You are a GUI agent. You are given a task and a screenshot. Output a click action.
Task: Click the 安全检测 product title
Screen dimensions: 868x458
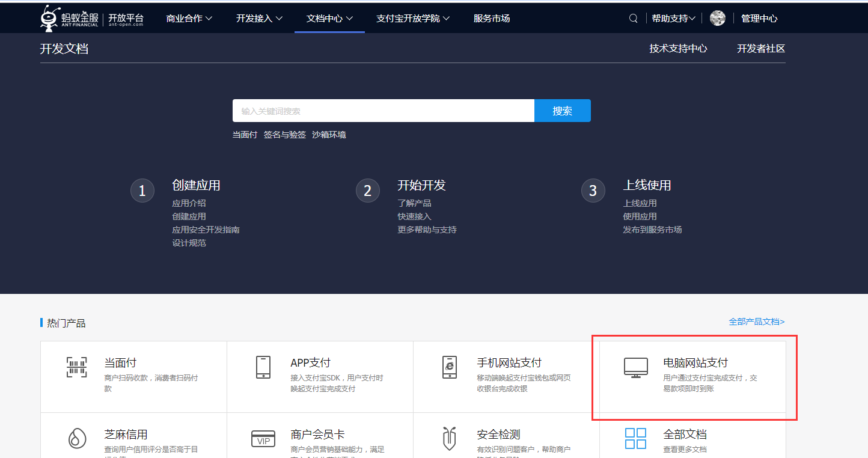[498, 435]
